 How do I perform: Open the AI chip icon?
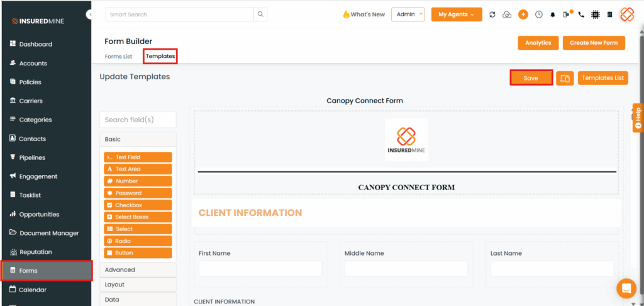pyautogui.click(x=595, y=14)
